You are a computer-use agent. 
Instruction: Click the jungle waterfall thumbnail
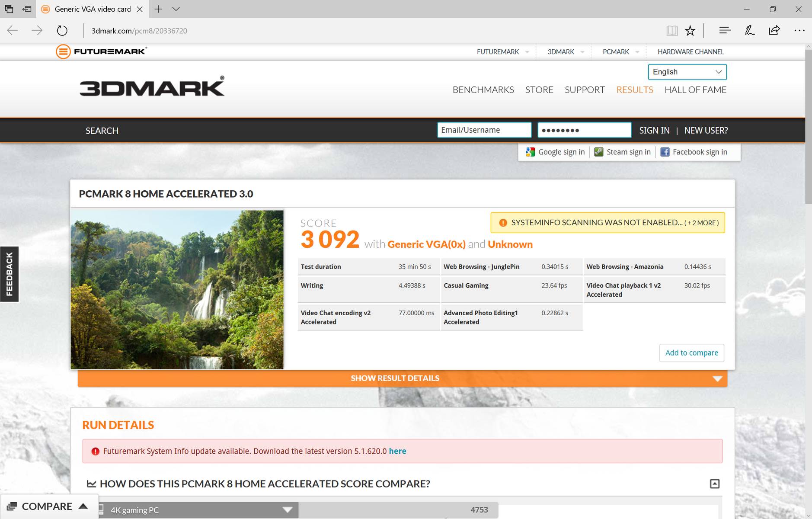tap(177, 290)
